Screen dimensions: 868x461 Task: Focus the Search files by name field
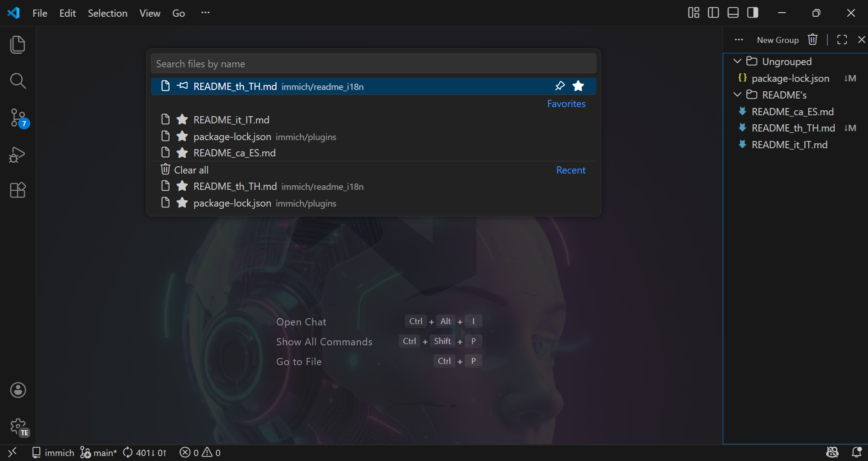point(373,64)
